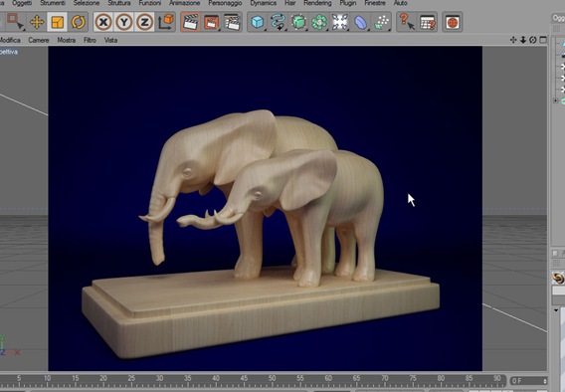Toggle the viewport maximize icon

coord(543,40)
